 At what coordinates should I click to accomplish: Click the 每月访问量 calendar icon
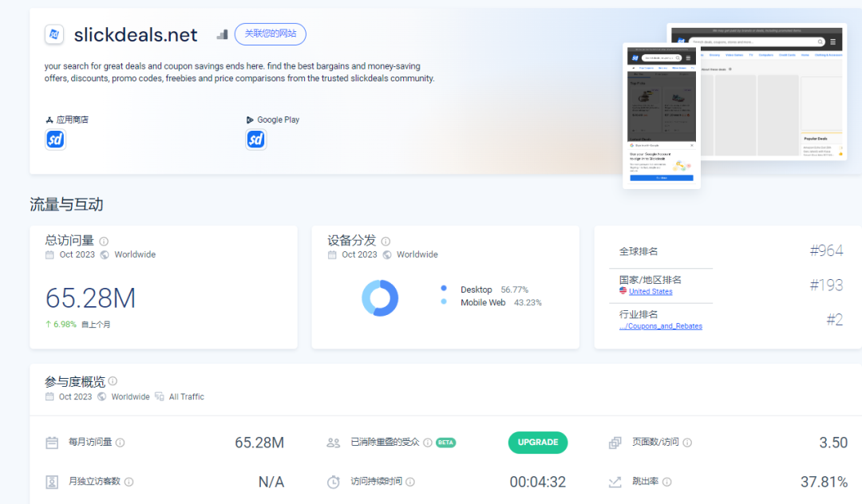tap(52, 443)
